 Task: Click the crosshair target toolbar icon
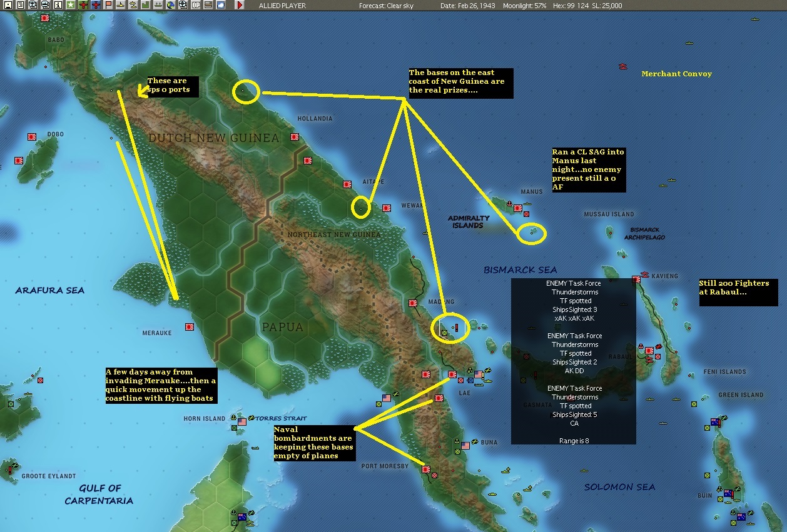tap(183, 5)
